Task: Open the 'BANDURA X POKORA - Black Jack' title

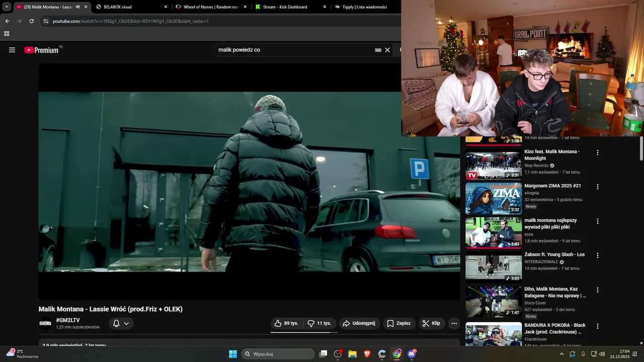Action: pos(555,328)
